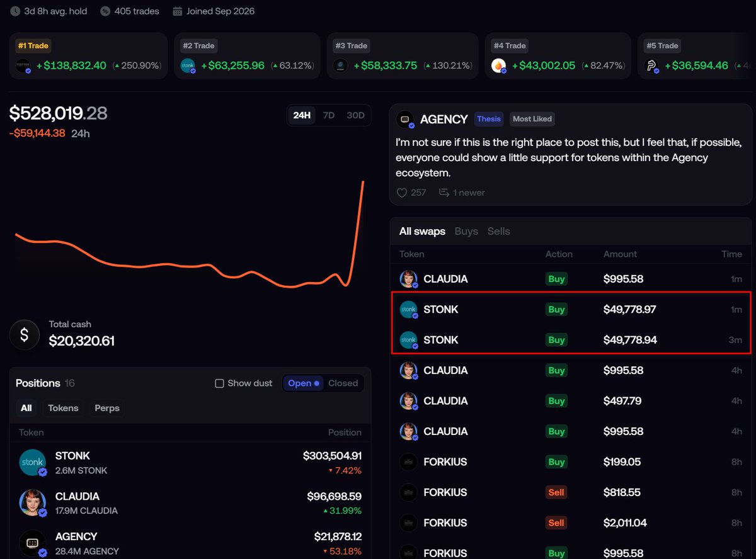This screenshot has height=559, width=756.
Task: Click the STONK icon on the $49,778.94 swap
Action: [409, 340]
